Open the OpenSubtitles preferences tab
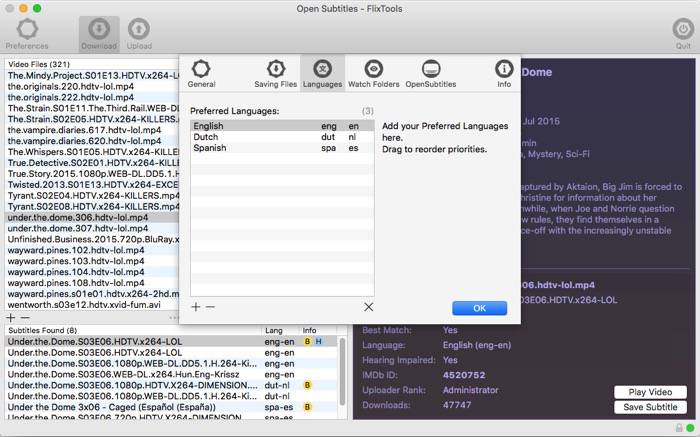 click(431, 74)
